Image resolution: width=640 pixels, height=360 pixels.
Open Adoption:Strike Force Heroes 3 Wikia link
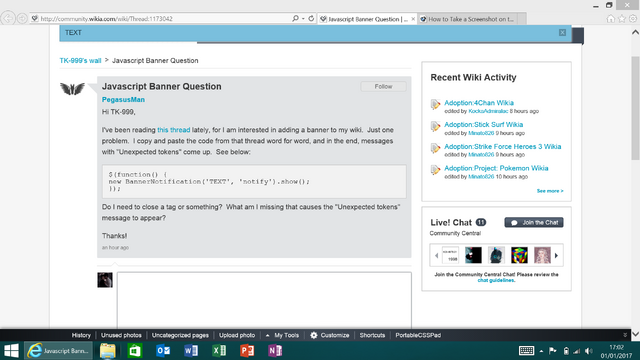(x=502, y=147)
